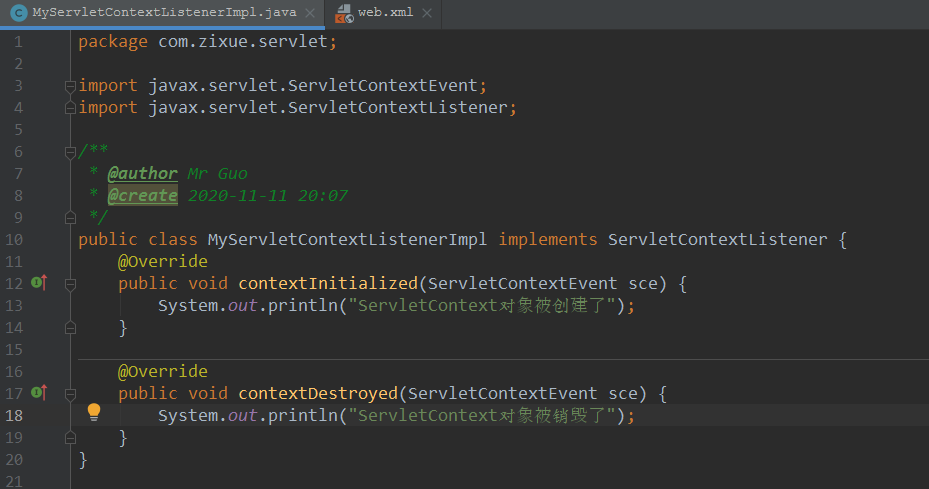Open the web.xml editor tab
Image resolution: width=929 pixels, height=489 pixels.
(x=385, y=12)
